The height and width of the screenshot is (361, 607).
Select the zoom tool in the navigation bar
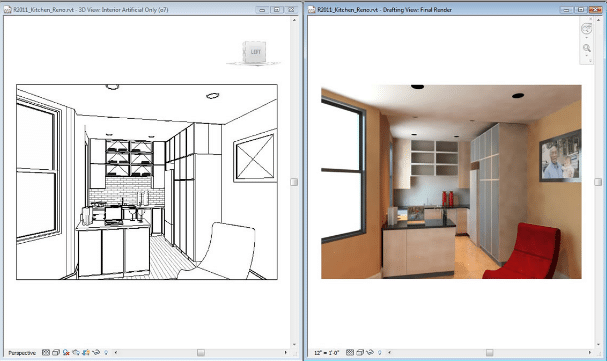coord(586,48)
